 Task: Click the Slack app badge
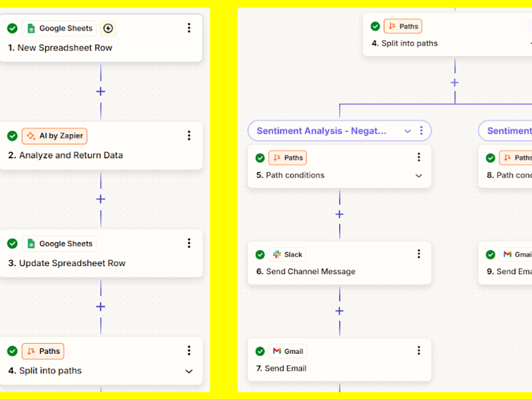pyautogui.click(x=287, y=255)
